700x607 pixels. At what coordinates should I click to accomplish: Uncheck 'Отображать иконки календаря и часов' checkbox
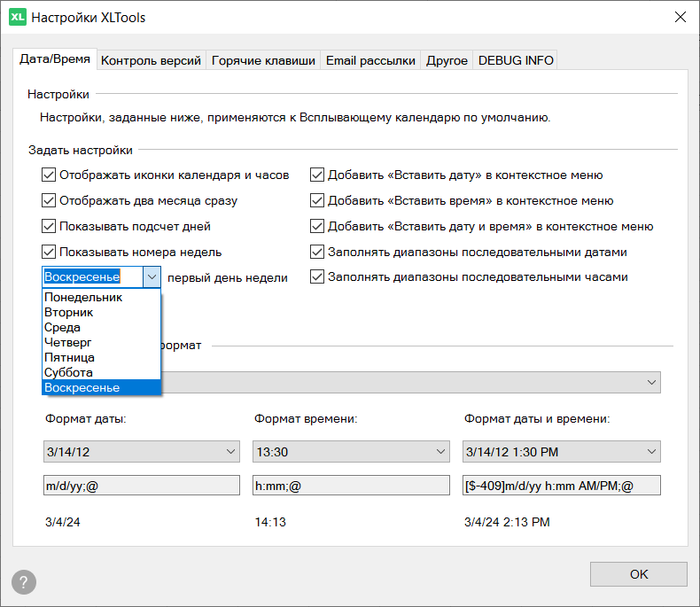pos(49,175)
